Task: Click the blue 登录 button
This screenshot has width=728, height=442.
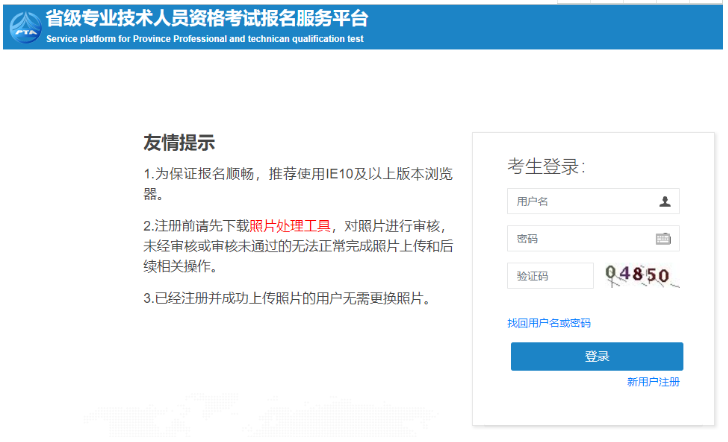Action: pos(597,357)
